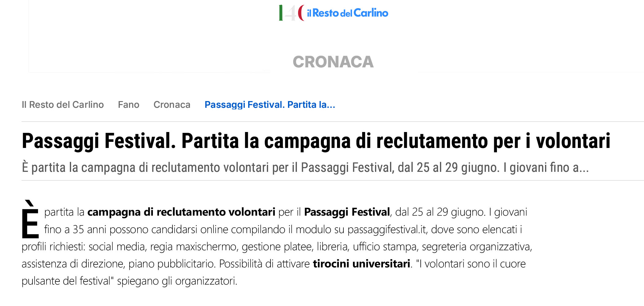Open the Fano breadcrumb link

[129, 105]
